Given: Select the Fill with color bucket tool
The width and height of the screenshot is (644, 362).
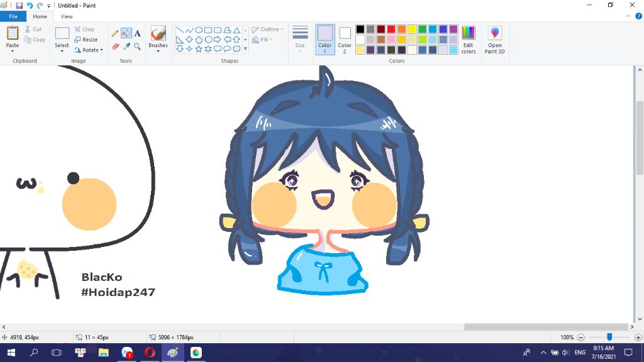Looking at the screenshot, I should [126, 33].
